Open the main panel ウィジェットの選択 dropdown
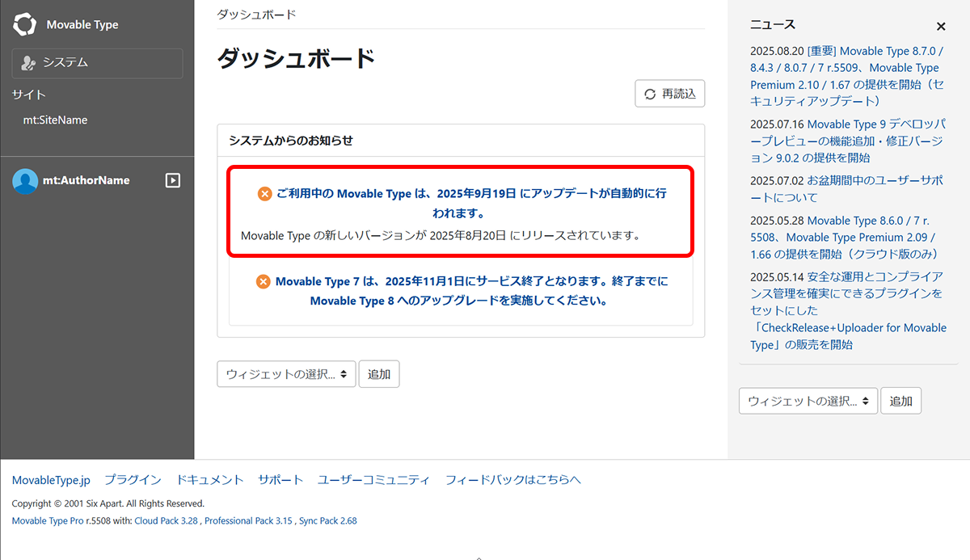This screenshot has height=560, width=970. coord(286,374)
